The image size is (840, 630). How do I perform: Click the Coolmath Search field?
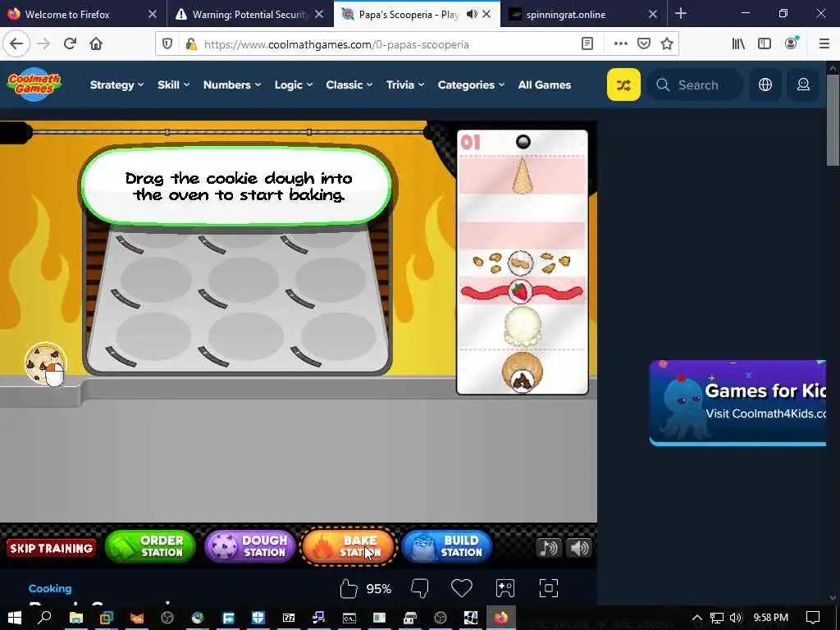click(695, 84)
